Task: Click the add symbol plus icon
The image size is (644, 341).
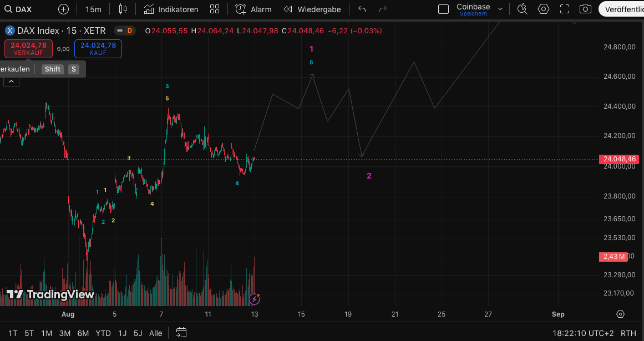Action: point(64,9)
